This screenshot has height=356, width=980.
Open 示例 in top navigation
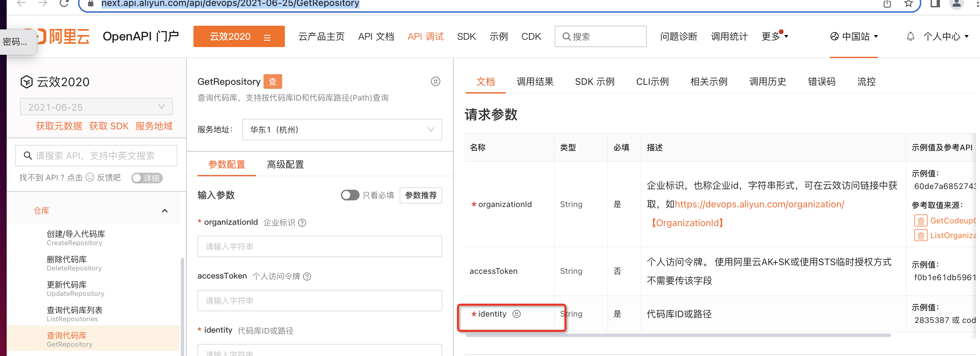tap(499, 36)
